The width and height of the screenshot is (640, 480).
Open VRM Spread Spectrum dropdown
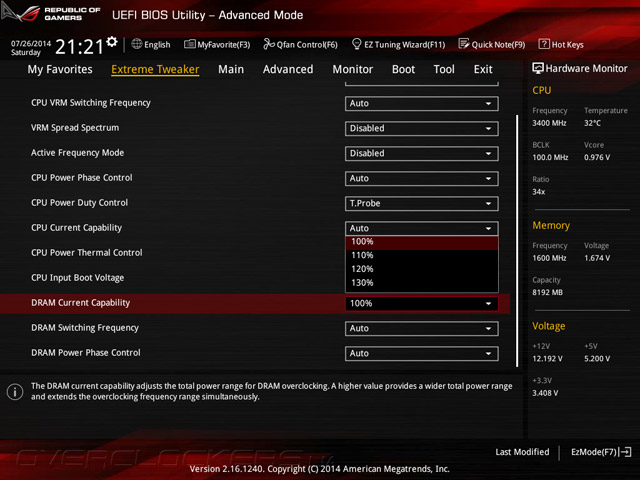click(422, 129)
